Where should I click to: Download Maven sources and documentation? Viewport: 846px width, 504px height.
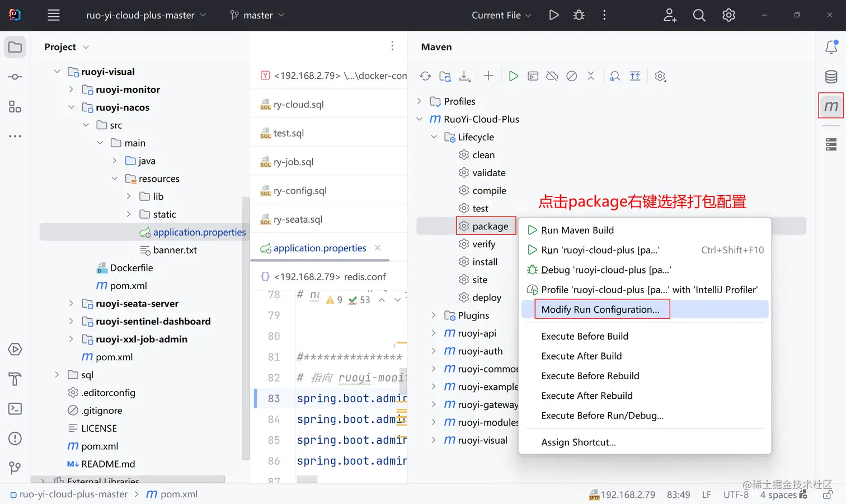(465, 76)
